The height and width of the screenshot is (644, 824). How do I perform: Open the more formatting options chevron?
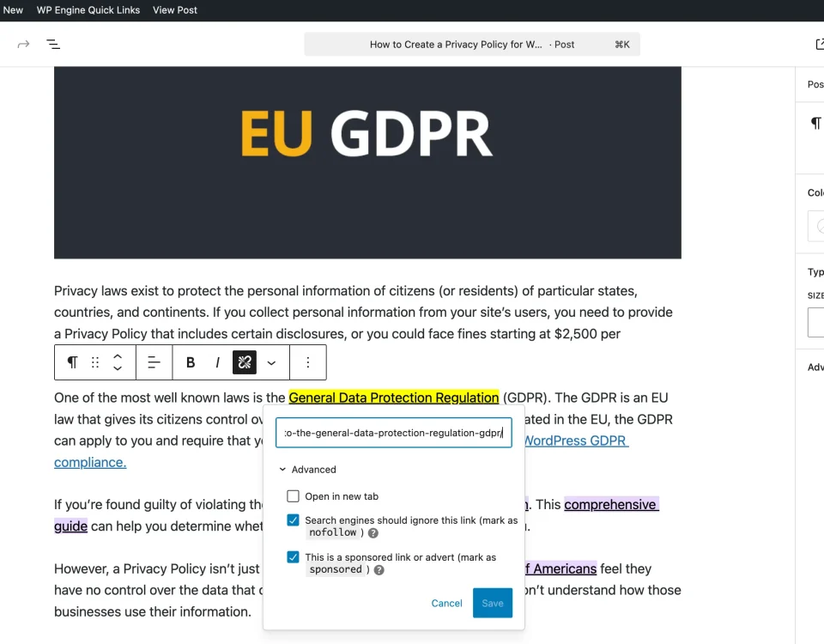pos(271,362)
